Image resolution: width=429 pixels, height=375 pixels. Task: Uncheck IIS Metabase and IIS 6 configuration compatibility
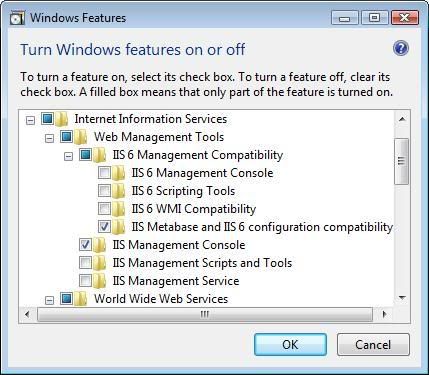104,227
